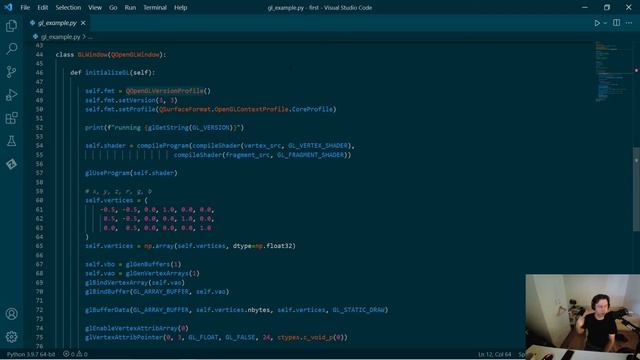This screenshot has height=360, width=640.
Task: Minimize the VS Code window
Action: [x=585, y=7]
